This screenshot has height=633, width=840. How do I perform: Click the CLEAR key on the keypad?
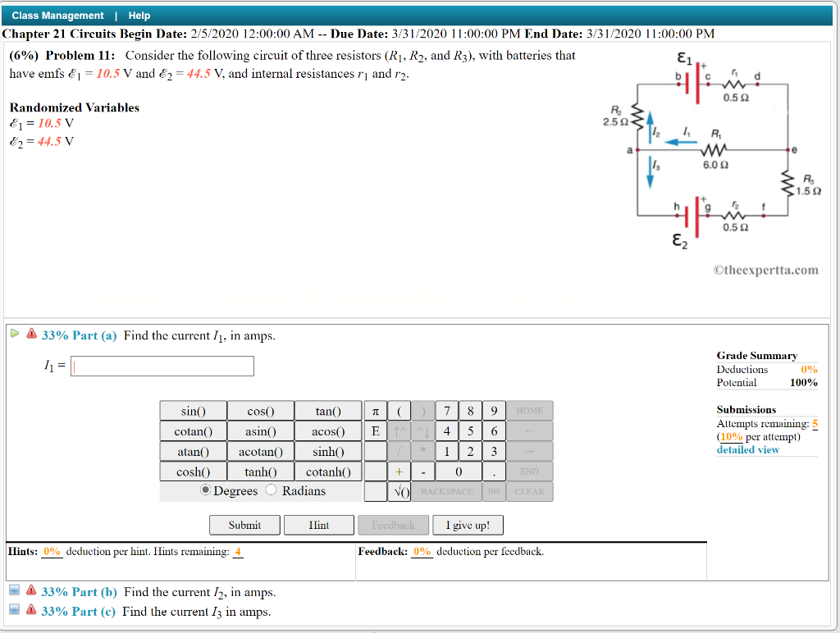(x=528, y=491)
